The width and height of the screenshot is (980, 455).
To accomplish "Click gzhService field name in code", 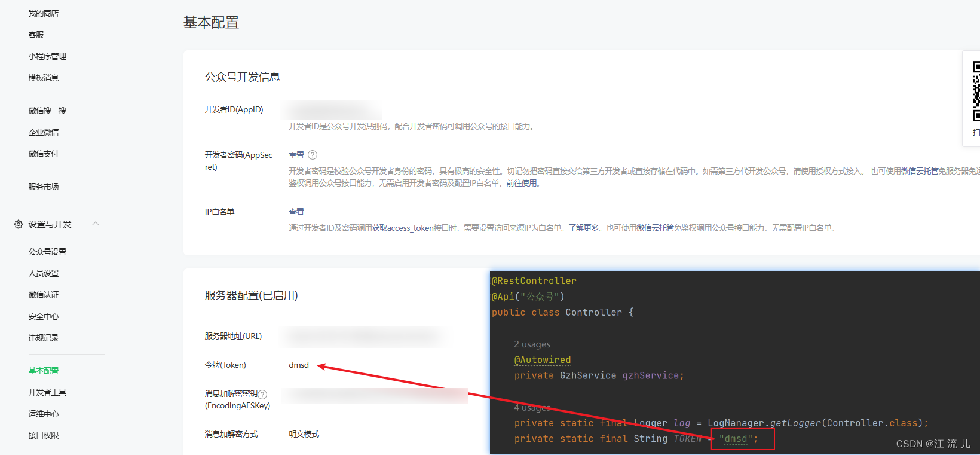I will (651, 375).
